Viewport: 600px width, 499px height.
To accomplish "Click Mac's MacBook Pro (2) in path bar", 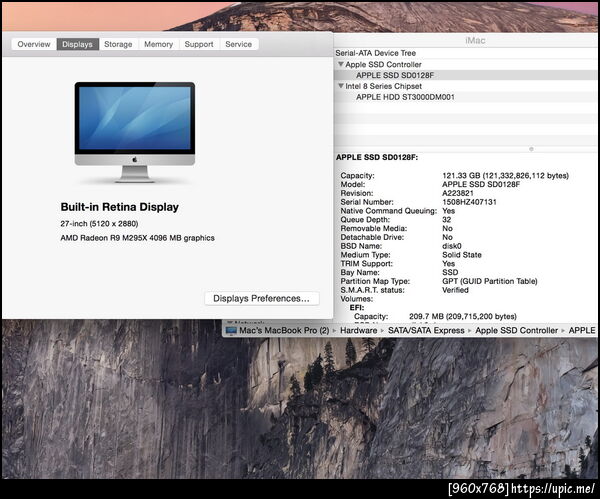I will (x=284, y=330).
